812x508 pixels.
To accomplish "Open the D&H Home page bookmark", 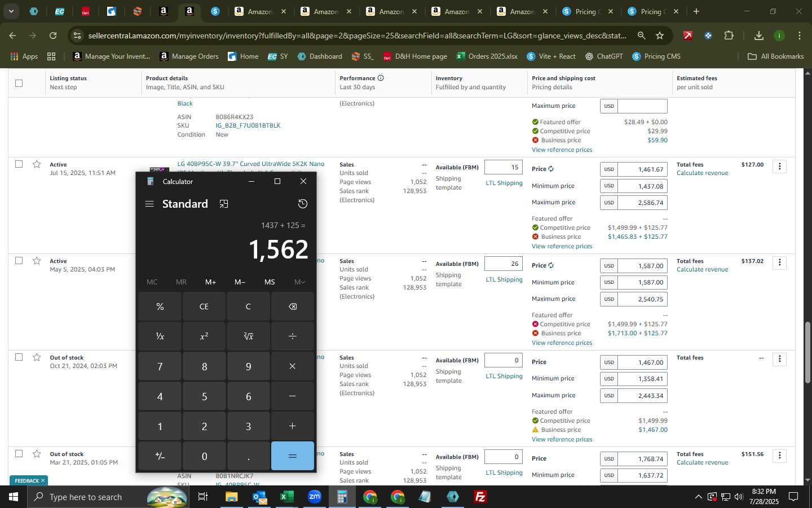I will pyautogui.click(x=415, y=56).
